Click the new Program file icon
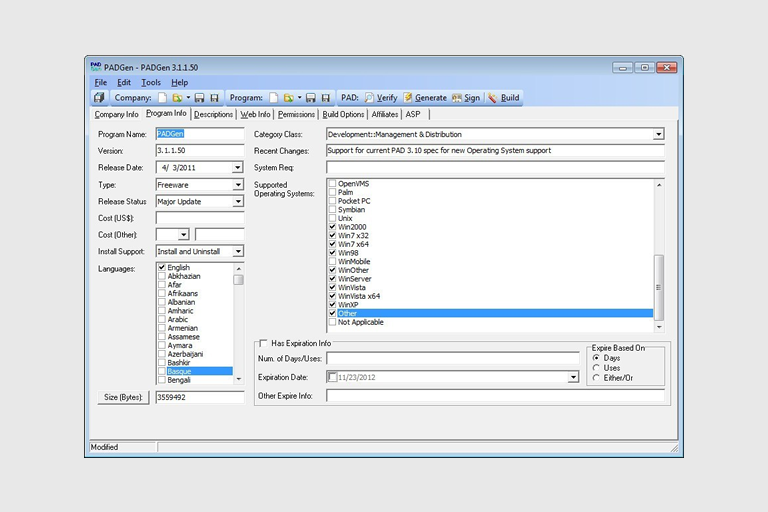The width and height of the screenshot is (768, 512). [273, 98]
